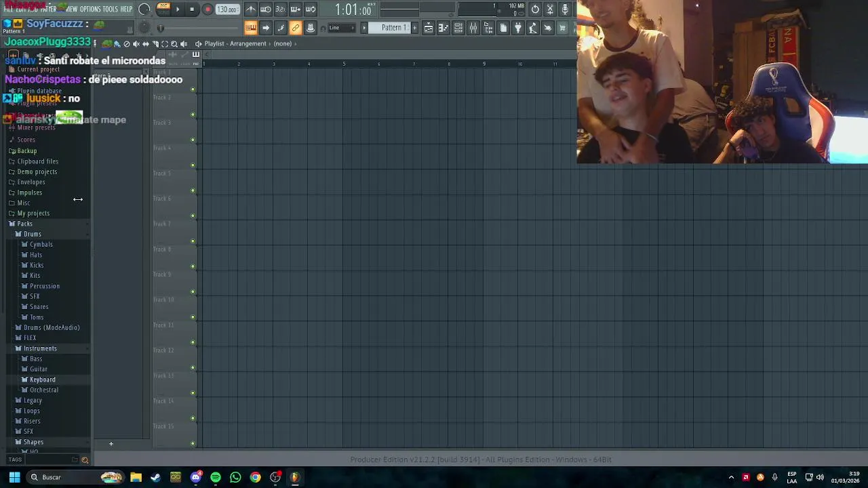Open the scissors audio editor icon
Viewport: 868px width, 488px height.
coord(550,9)
